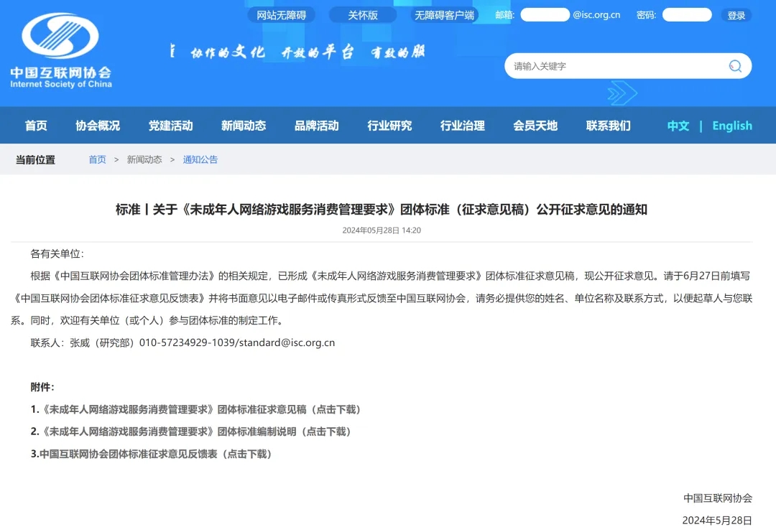The image size is (776, 532).
Task: Open 网站无障碍 accessibility option
Action: [281, 15]
